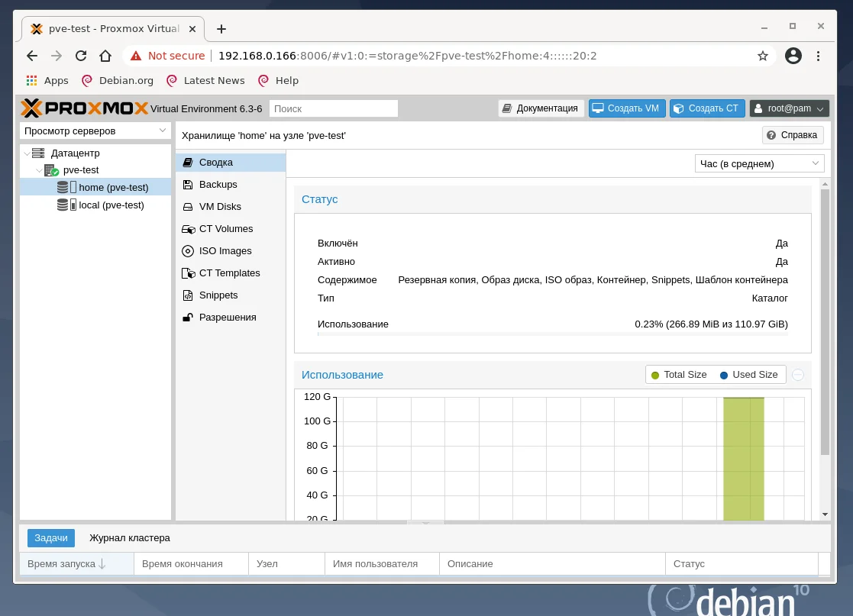Screen dimensions: 853x616
Task: Click the Snippets file code icon
Action: tap(188, 295)
